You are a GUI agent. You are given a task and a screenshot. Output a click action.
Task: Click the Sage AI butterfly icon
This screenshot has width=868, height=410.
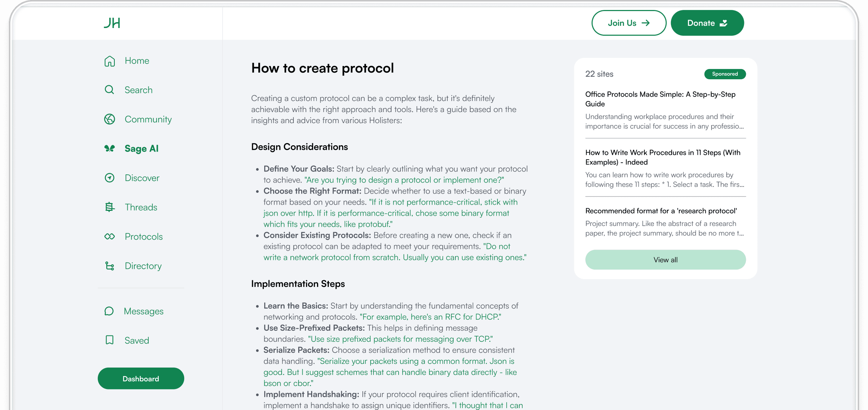110,148
